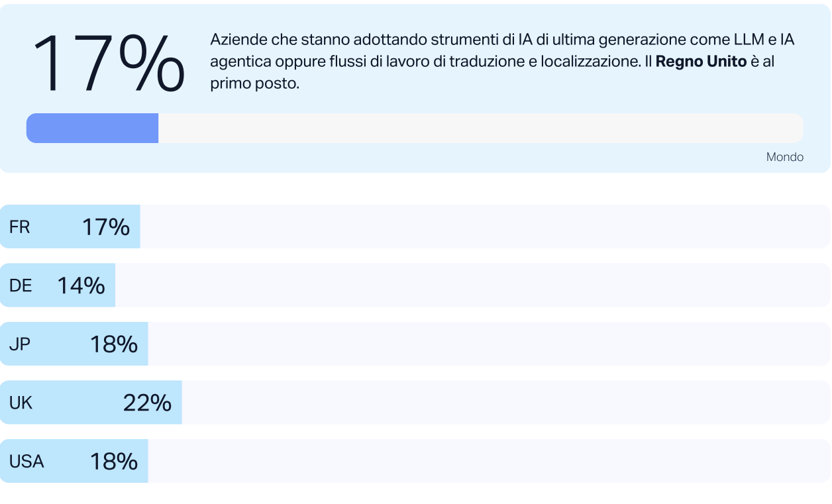
Task: Select the DE country label
Action: point(21,285)
